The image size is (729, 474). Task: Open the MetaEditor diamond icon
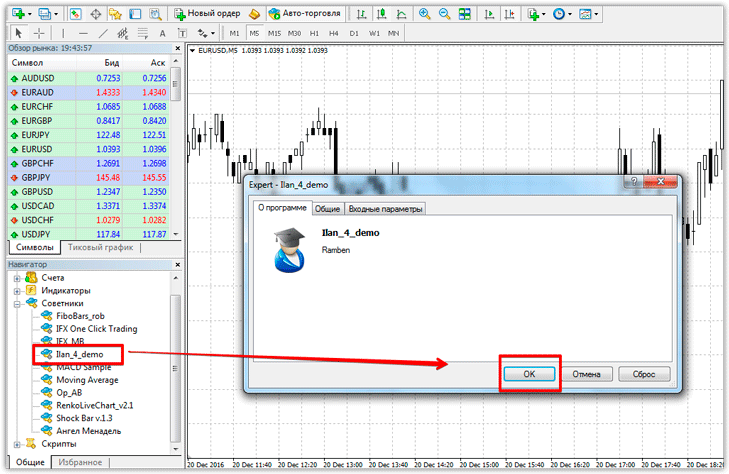pyautogui.click(x=255, y=14)
